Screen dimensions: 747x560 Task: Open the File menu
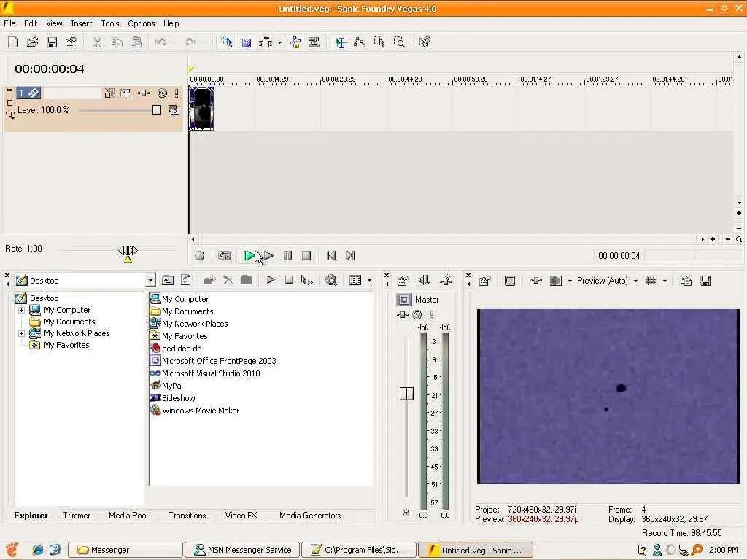(x=9, y=23)
